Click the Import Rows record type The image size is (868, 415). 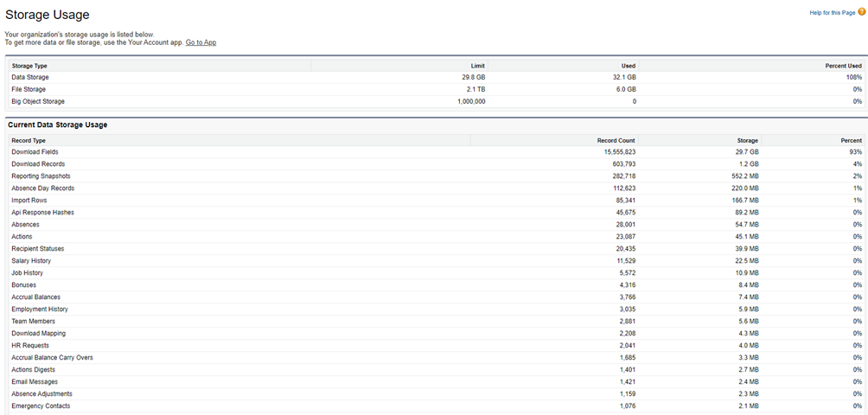[29, 201]
